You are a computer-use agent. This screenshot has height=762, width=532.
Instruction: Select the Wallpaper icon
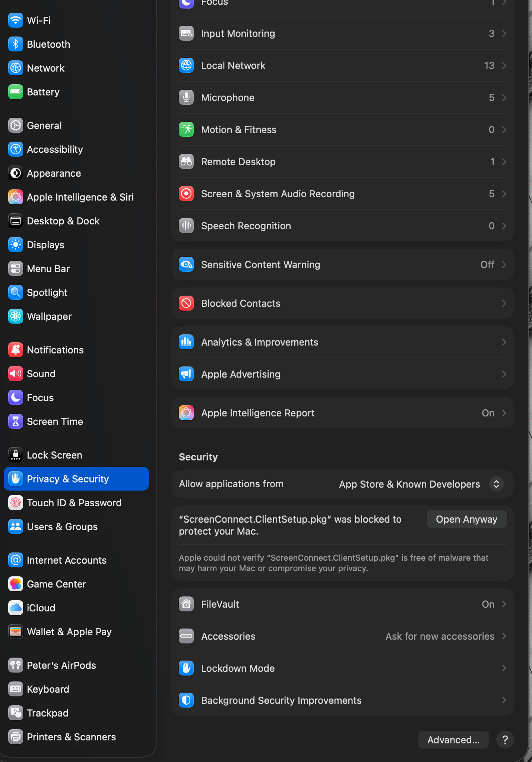(x=16, y=317)
